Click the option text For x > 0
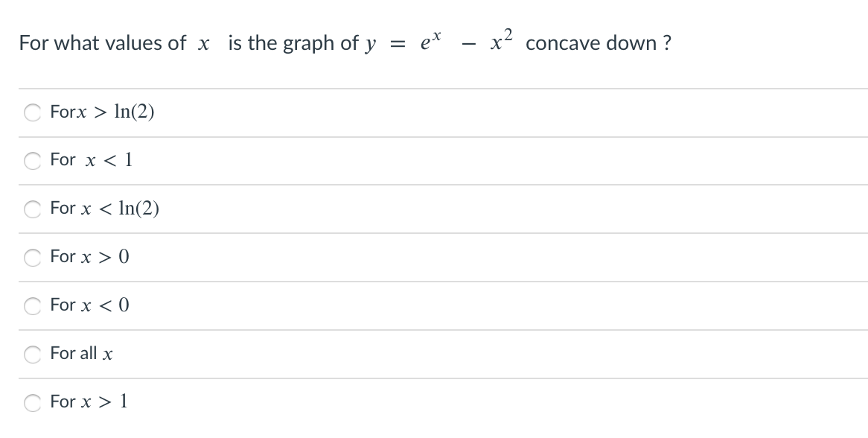 (x=89, y=258)
